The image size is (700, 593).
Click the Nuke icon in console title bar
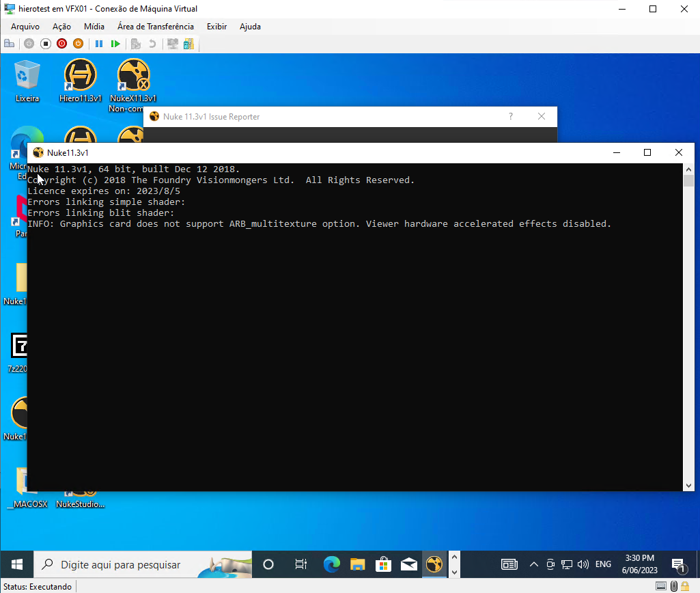click(x=38, y=153)
